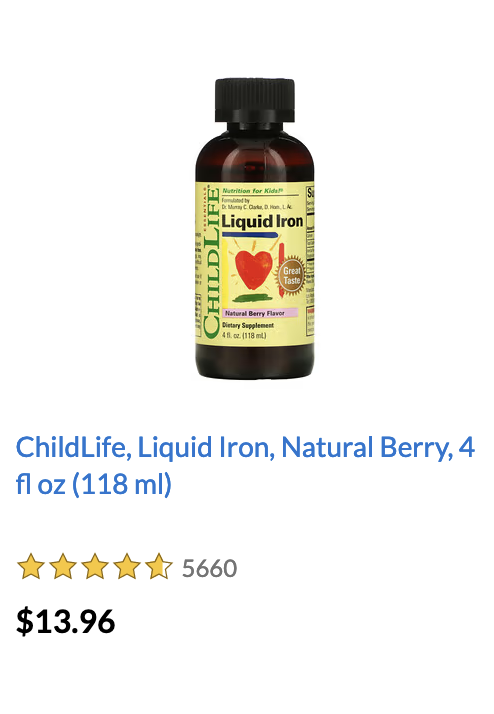Click the first gold rating star
494x714 pixels.
pyautogui.click(x=31, y=567)
